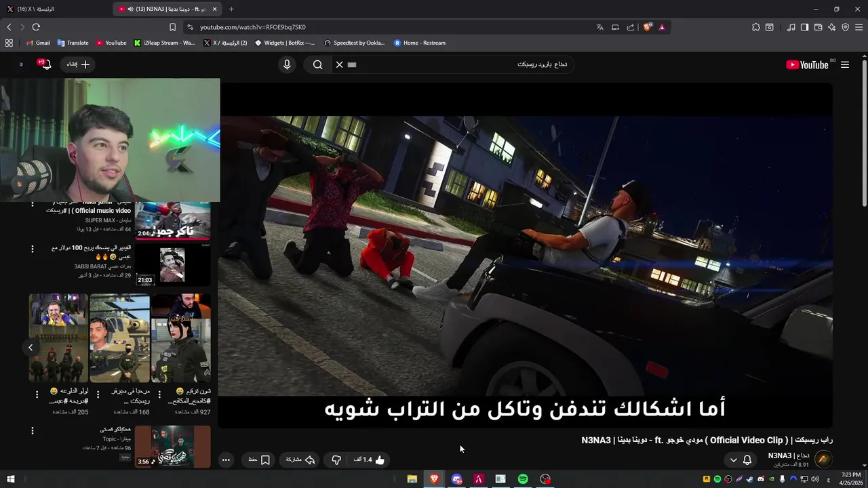868x488 pixels.
Task: Switch to the X home tab
Action: tap(54, 9)
